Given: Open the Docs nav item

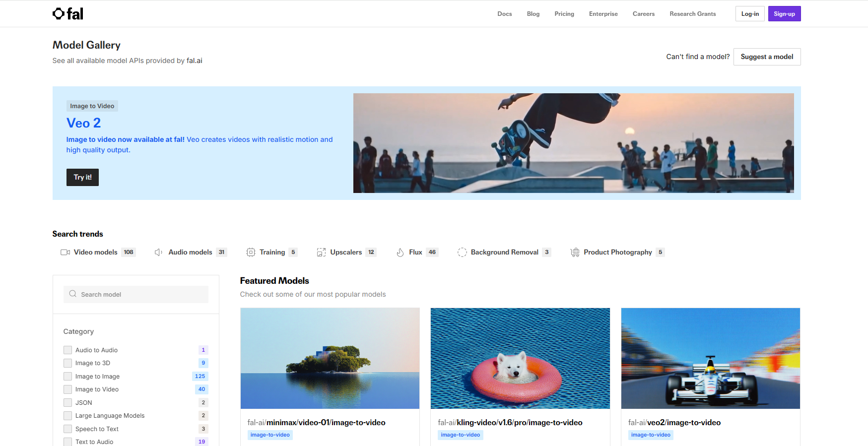Looking at the screenshot, I should (x=505, y=14).
